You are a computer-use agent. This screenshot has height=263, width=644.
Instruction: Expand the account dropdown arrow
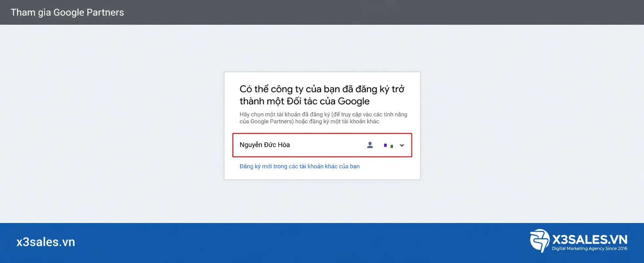click(x=402, y=145)
